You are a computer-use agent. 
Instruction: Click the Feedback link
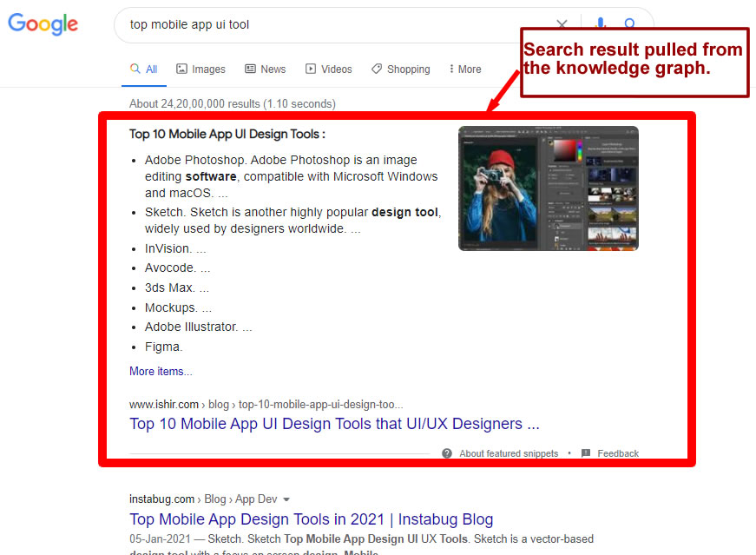pyautogui.click(x=618, y=453)
